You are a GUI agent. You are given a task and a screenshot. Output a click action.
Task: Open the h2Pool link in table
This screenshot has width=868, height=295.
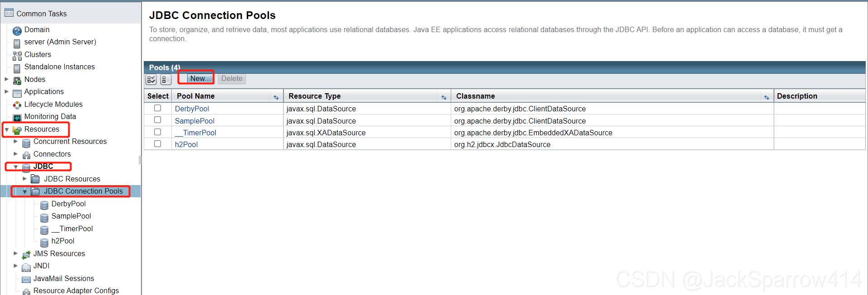(186, 144)
